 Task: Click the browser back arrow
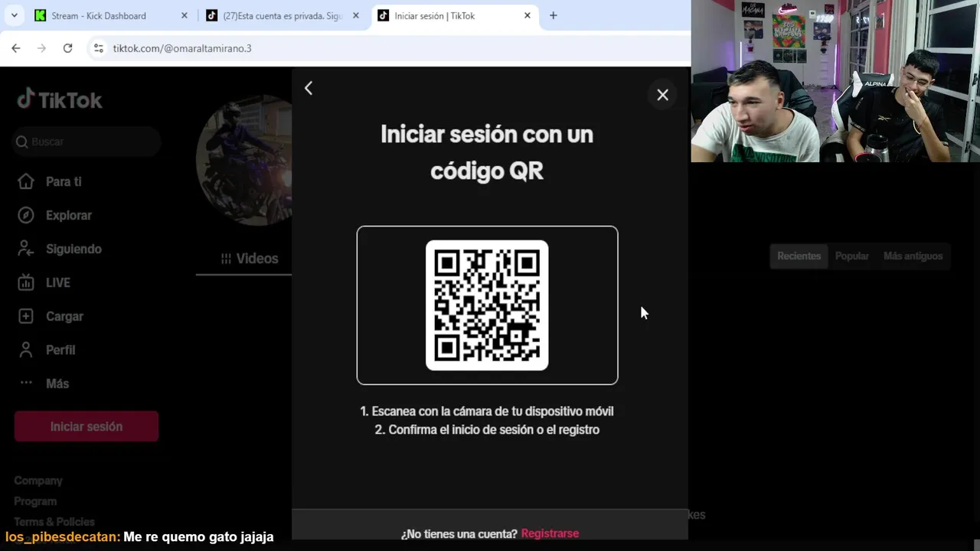point(16,48)
